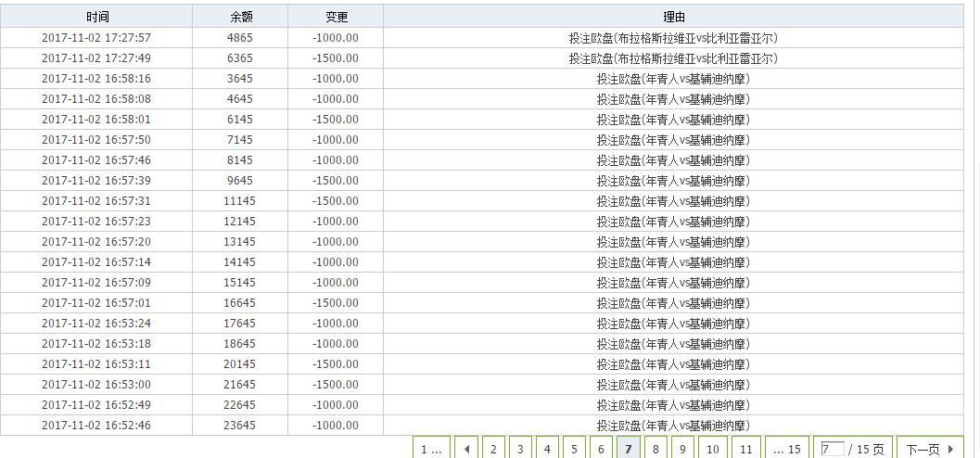Jump to page 11
The width and height of the screenshot is (980, 458).
click(x=745, y=449)
